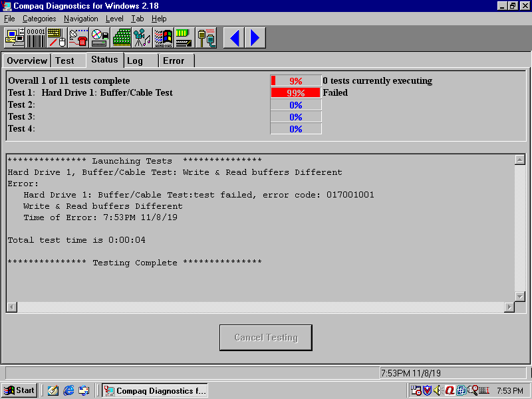Open the Help menu
Screen dimensions: 532x399
tap(159, 19)
